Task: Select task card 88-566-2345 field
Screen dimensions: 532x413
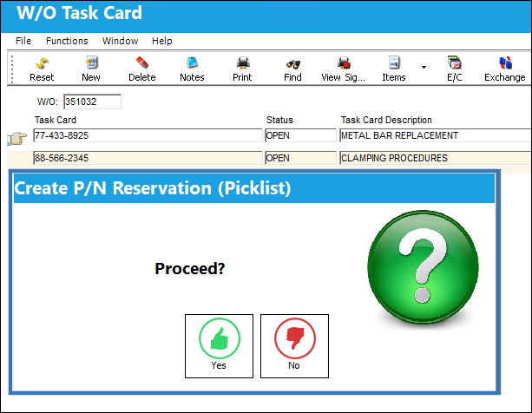Action: [148, 158]
